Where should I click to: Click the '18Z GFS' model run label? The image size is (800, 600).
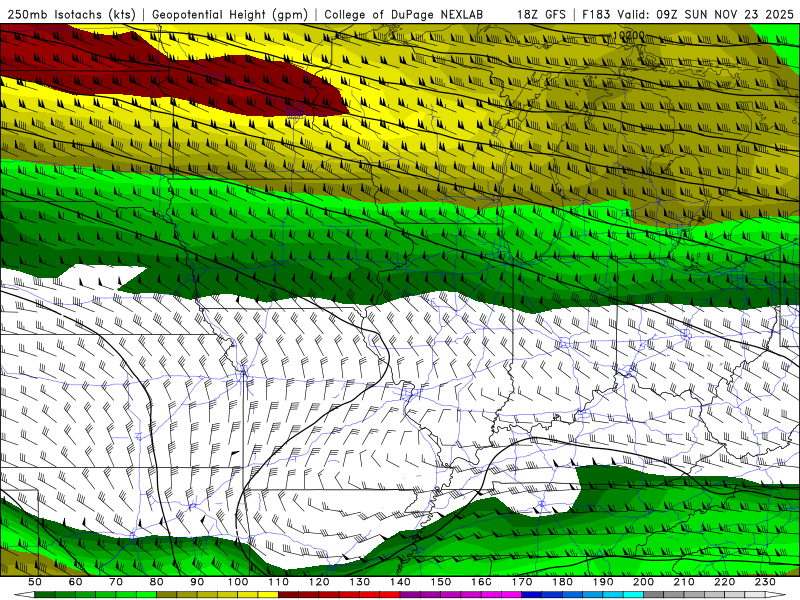(541, 14)
